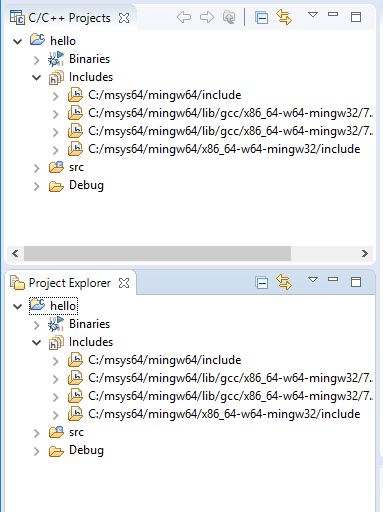The image size is (383, 512).
Task: Collapse Includes node in C/C++ Projects
Action: (36, 78)
